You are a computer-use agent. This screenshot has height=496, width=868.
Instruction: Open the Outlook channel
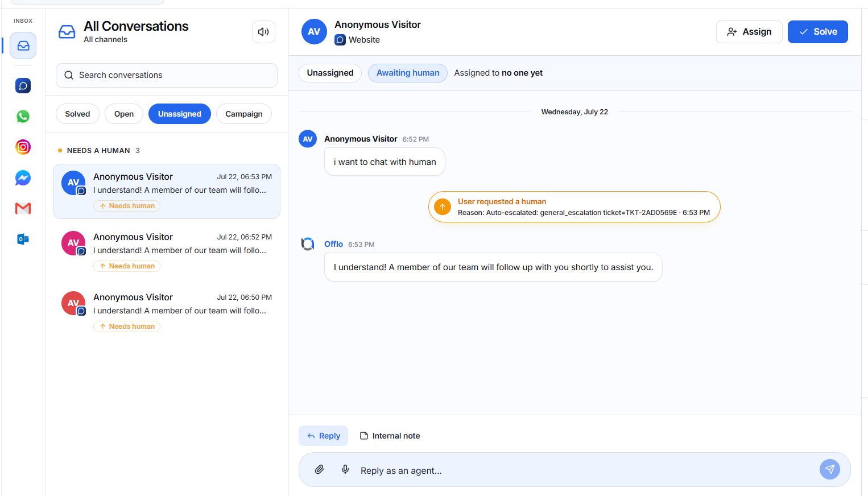point(23,239)
